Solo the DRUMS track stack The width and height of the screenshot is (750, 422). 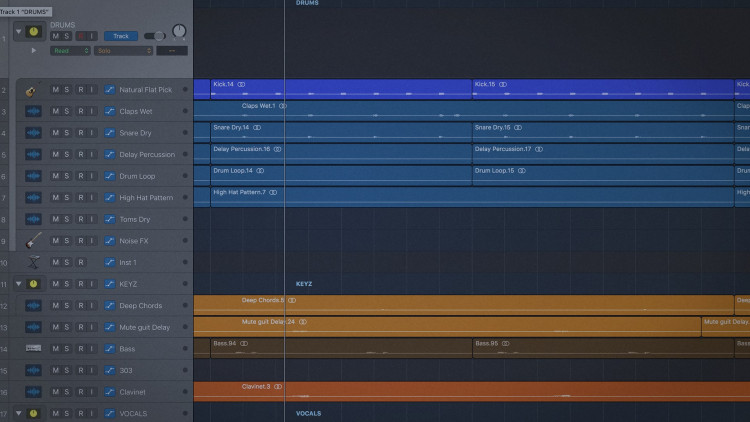coord(66,36)
